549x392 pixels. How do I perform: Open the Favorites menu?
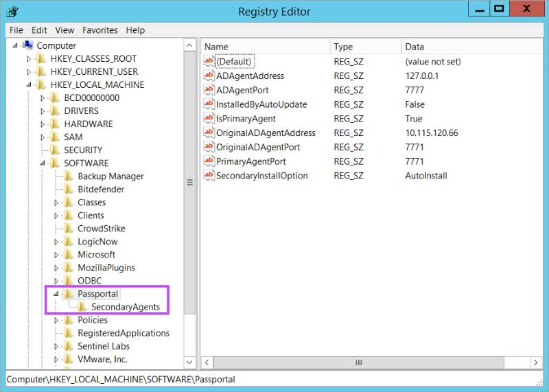click(100, 30)
